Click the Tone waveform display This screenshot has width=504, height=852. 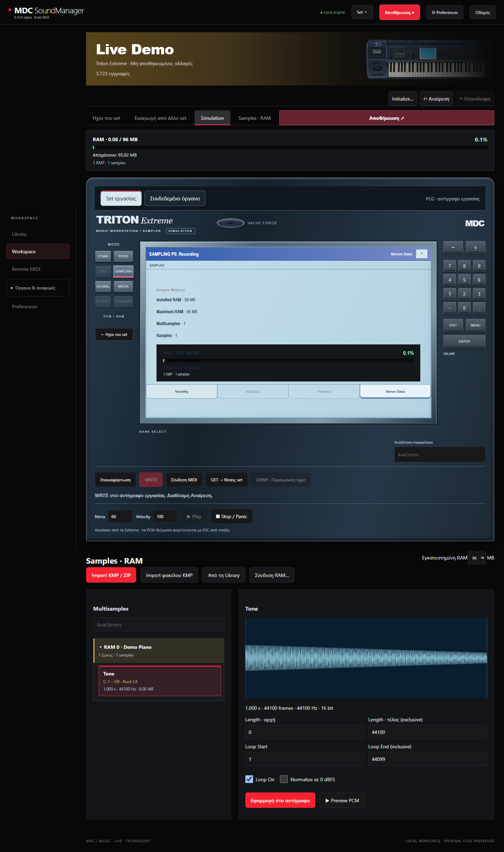366,658
